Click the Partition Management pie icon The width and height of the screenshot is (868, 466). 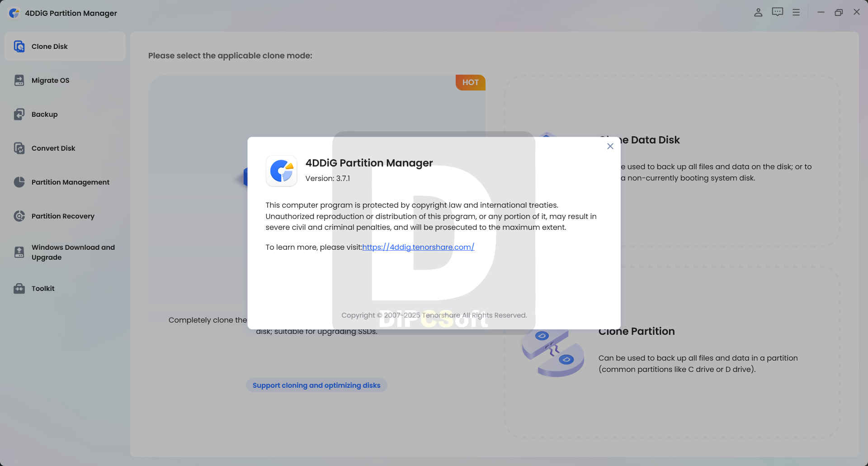click(19, 182)
